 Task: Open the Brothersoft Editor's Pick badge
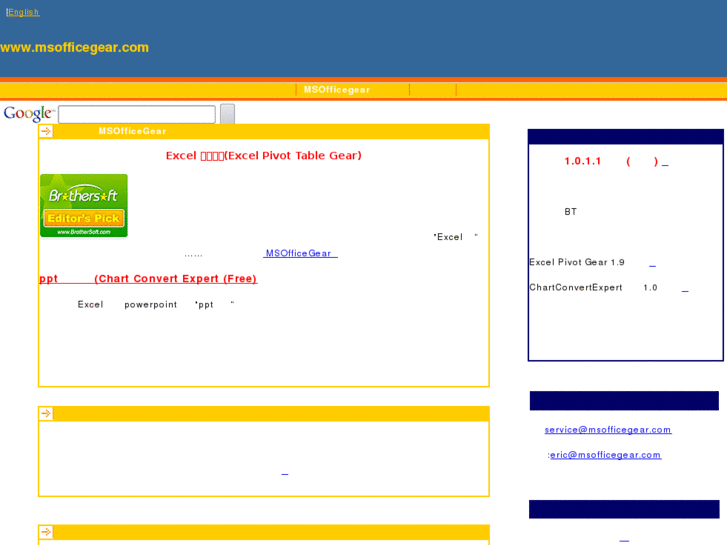tap(84, 205)
